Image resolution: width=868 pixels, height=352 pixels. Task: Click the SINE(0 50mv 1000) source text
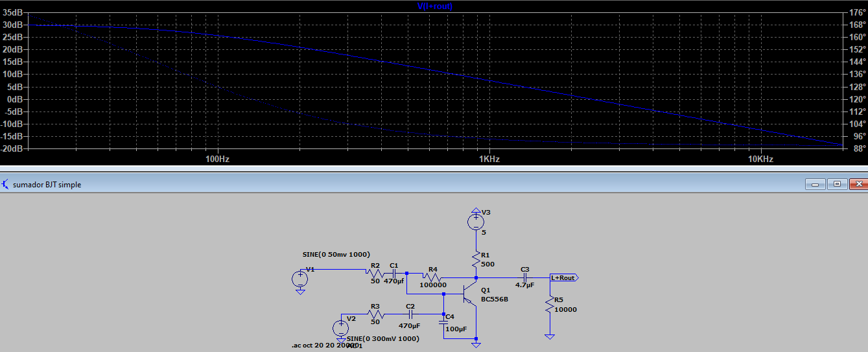(336, 254)
